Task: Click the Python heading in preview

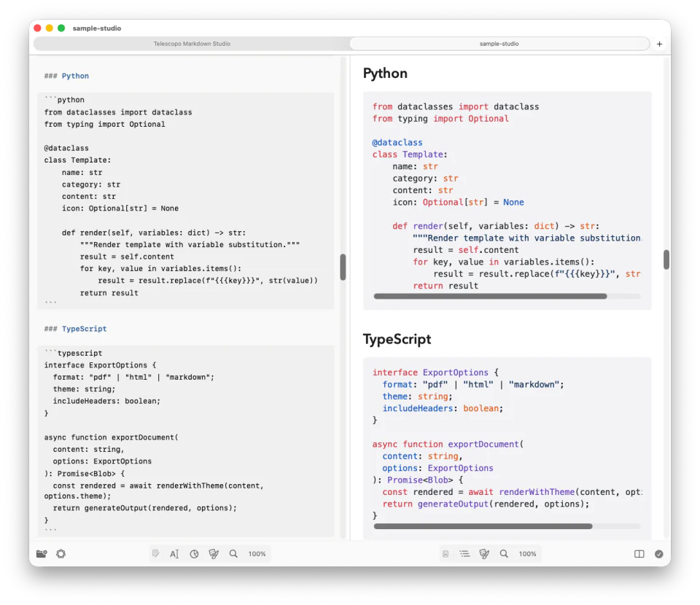Action: coord(385,74)
